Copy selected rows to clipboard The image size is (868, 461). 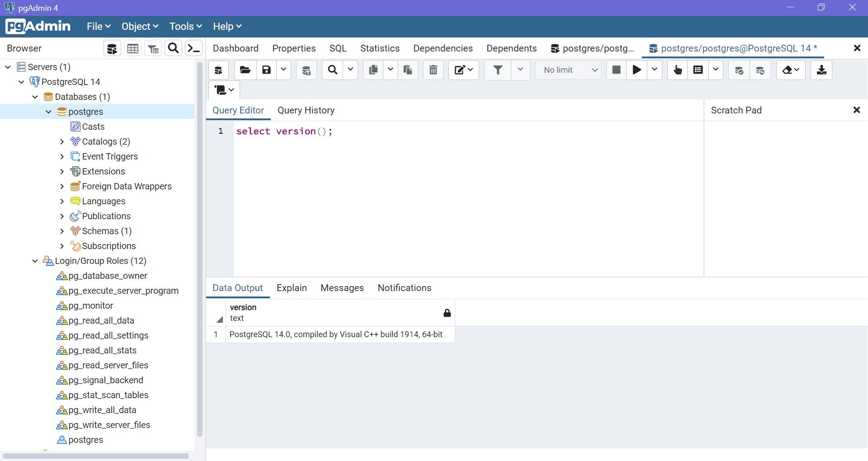(x=373, y=70)
